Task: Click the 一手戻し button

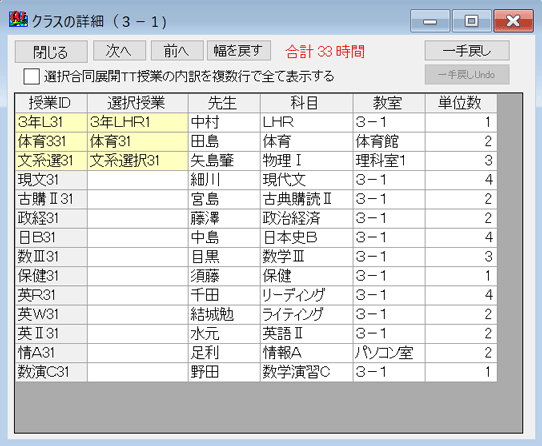Action: [x=467, y=50]
